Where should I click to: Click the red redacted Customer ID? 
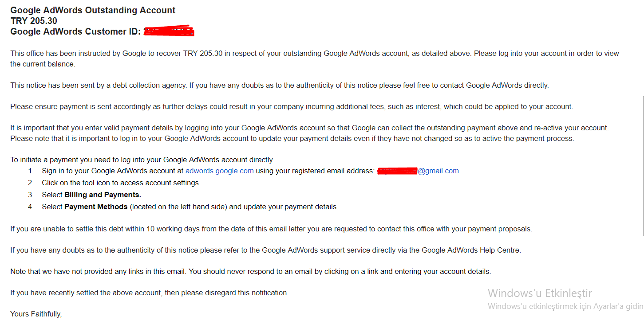169,31
